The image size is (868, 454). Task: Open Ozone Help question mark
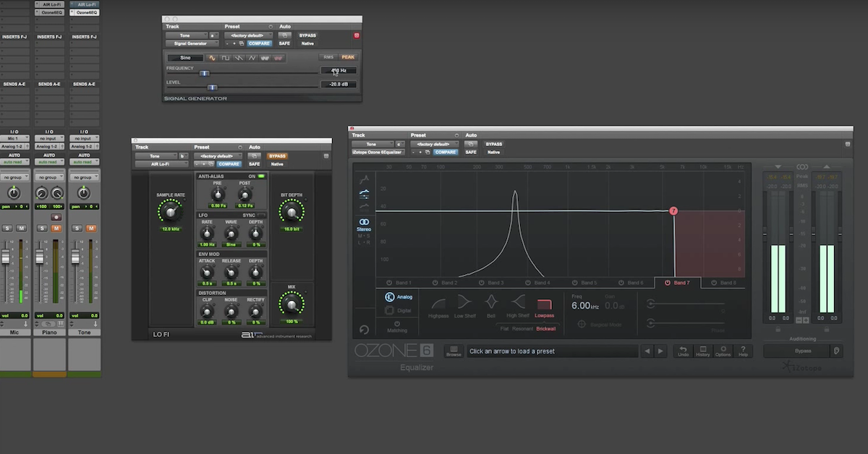pyautogui.click(x=743, y=351)
